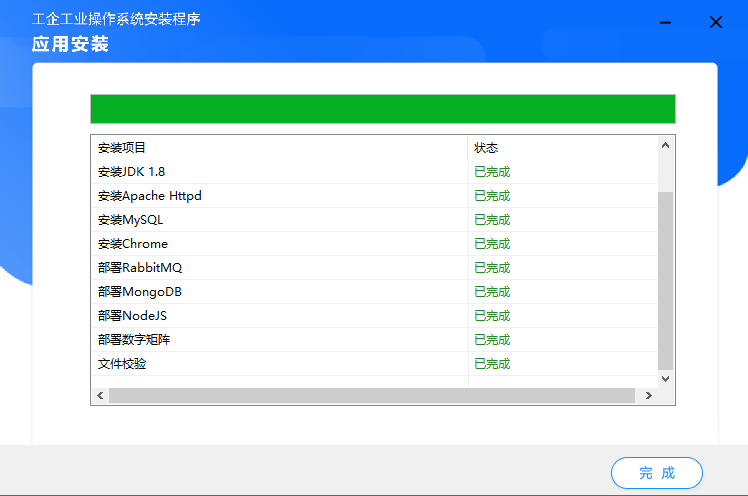Select the 安装MySQL row
748x496 pixels.
pos(374,220)
